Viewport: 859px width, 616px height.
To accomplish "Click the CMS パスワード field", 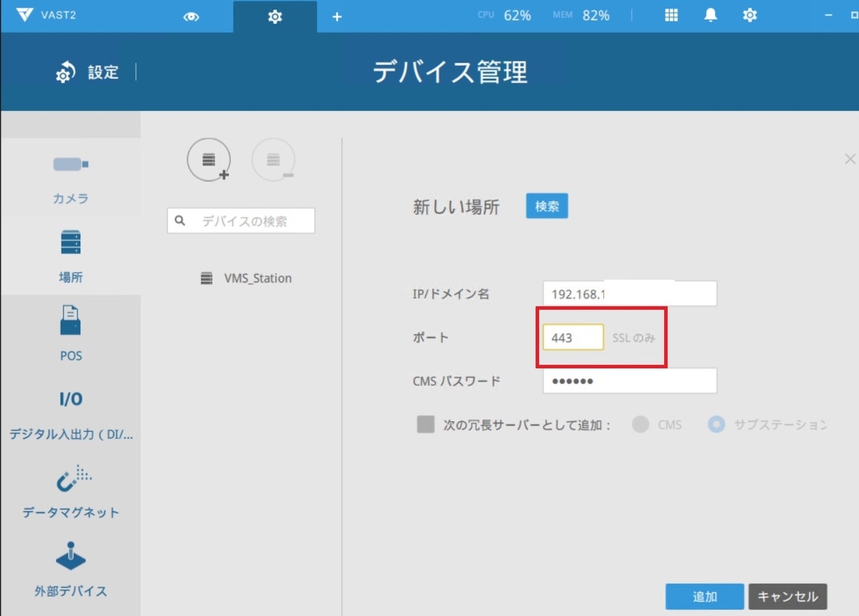I will click(x=630, y=381).
